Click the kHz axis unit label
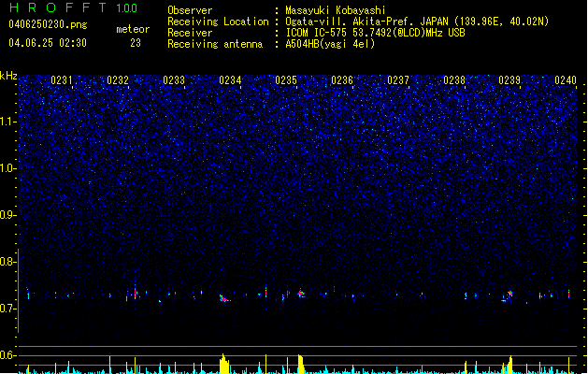Screen dimensions: 588x374 point(8,76)
